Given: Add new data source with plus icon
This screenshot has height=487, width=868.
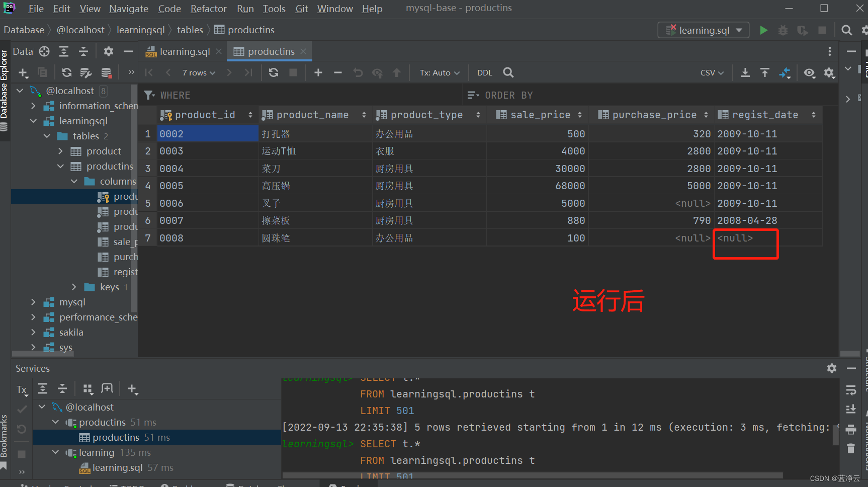Looking at the screenshot, I should click(23, 72).
